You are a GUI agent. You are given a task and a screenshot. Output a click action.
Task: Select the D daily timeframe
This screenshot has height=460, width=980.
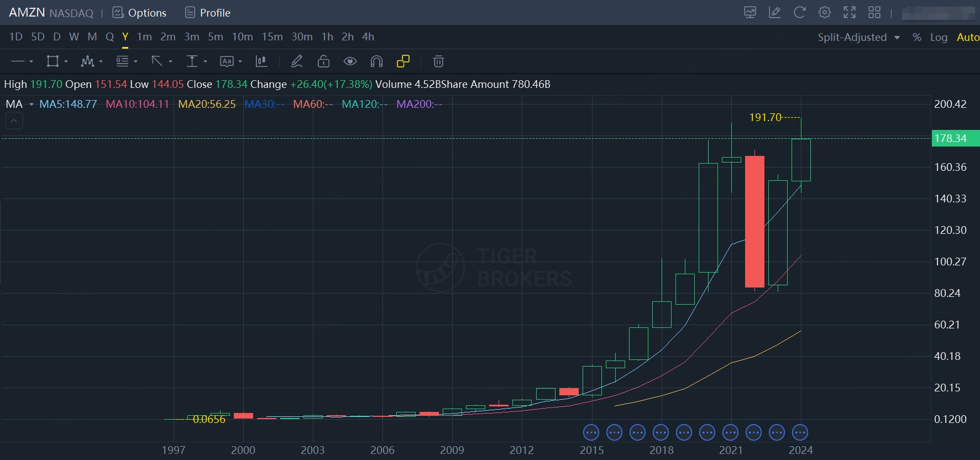point(57,36)
